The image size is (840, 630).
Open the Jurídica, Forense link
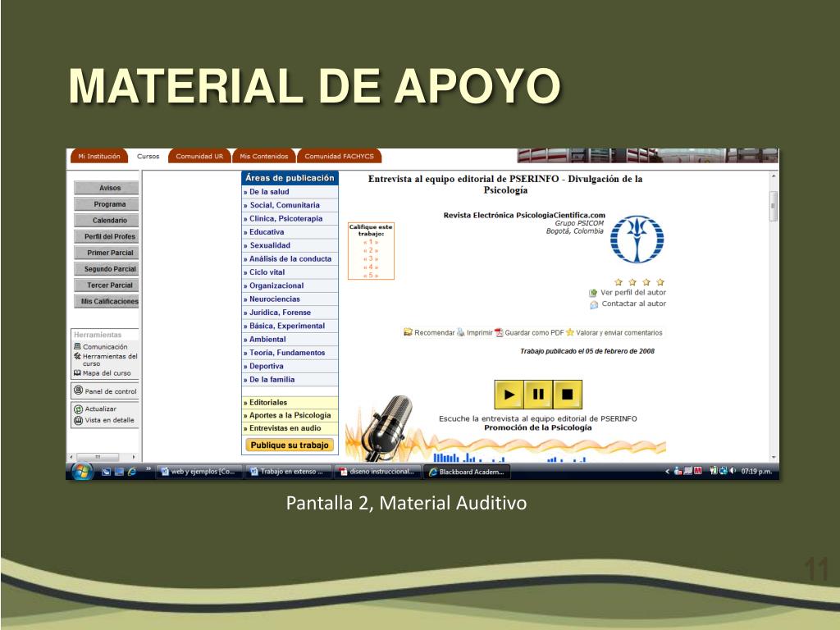pos(290,313)
